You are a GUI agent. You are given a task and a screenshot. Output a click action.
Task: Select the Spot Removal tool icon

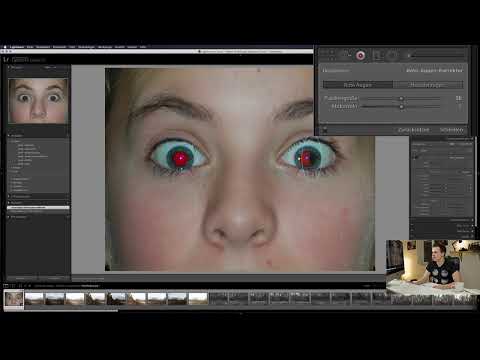(346, 55)
